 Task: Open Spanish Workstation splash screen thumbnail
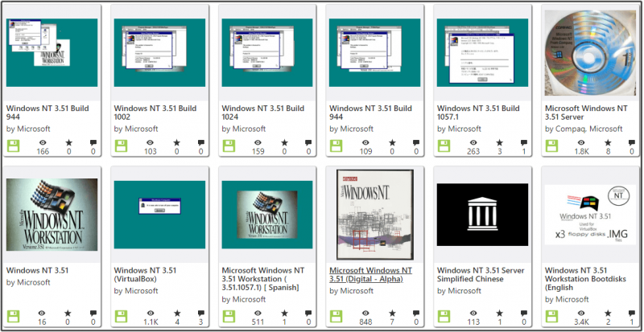tap(267, 215)
